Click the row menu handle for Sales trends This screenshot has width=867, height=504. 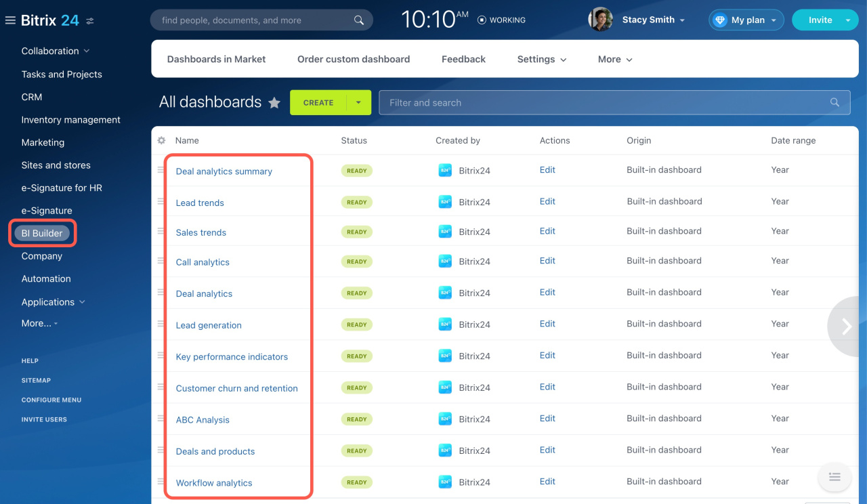pos(161,231)
